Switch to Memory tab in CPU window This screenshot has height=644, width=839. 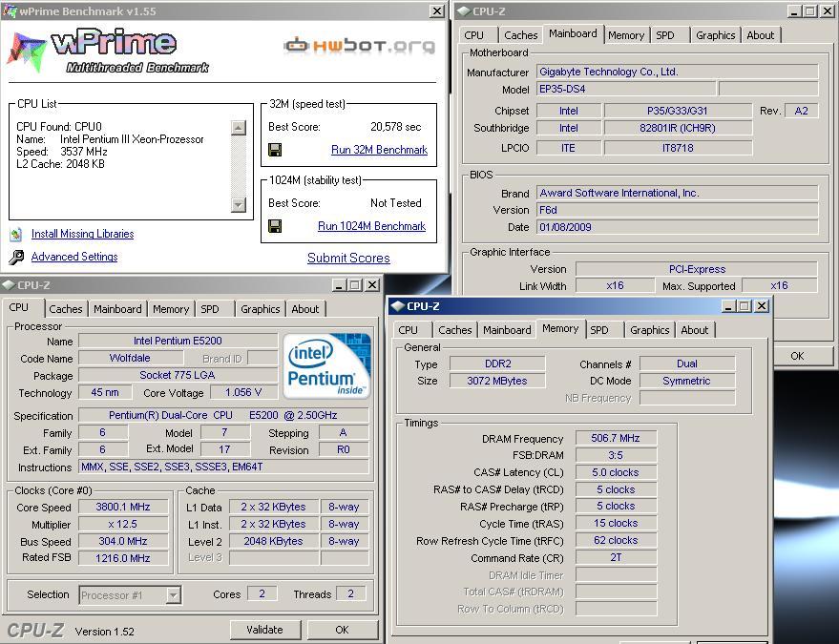[171, 308]
